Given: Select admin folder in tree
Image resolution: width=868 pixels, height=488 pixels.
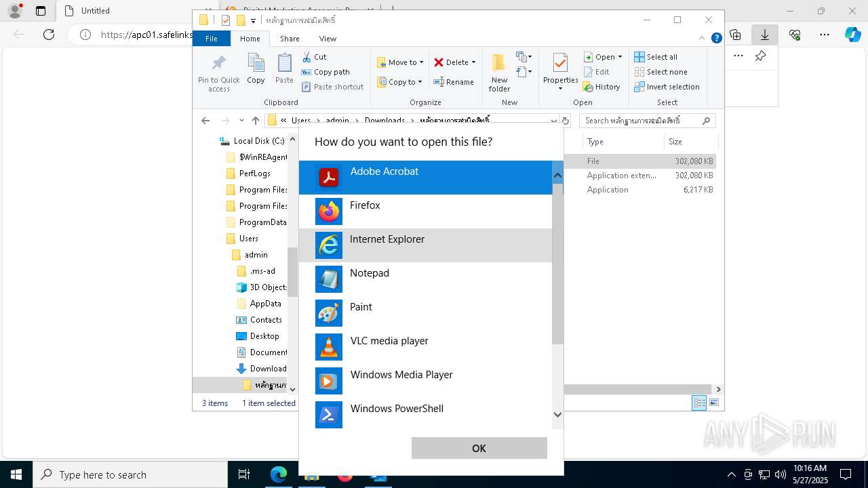Looking at the screenshot, I should pyautogui.click(x=250, y=255).
